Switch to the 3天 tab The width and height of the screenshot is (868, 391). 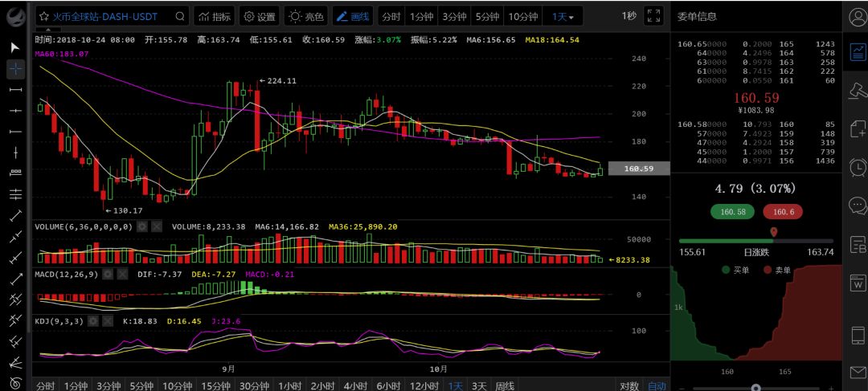(x=479, y=385)
